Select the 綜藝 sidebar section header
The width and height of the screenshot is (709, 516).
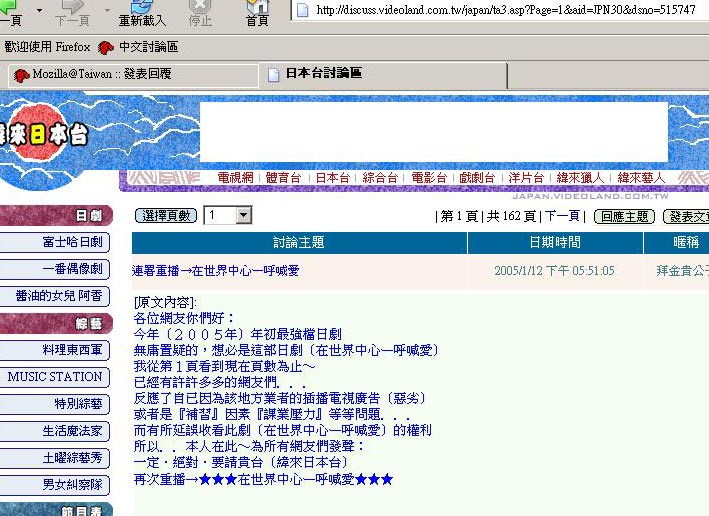[x=55, y=323]
